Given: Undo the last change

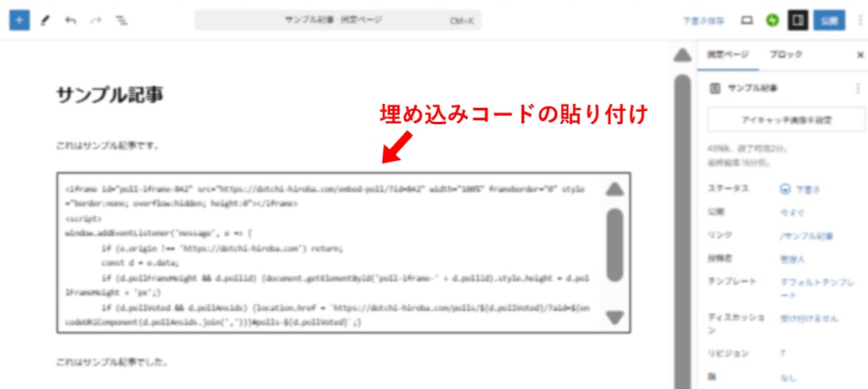Looking at the screenshot, I should [71, 21].
